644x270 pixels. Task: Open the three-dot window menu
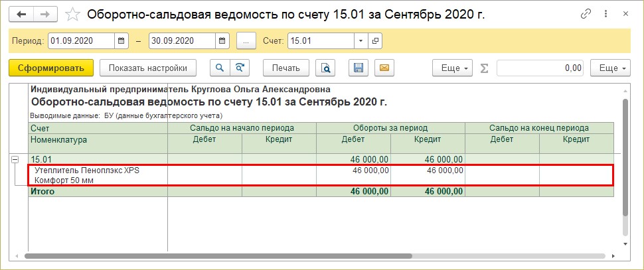605,14
